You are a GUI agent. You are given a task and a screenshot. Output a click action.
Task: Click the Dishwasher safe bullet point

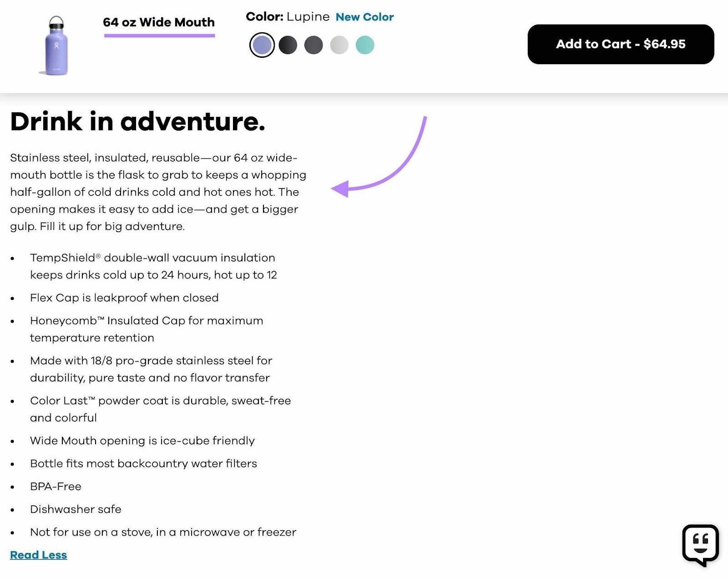click(x=76, y=509)
